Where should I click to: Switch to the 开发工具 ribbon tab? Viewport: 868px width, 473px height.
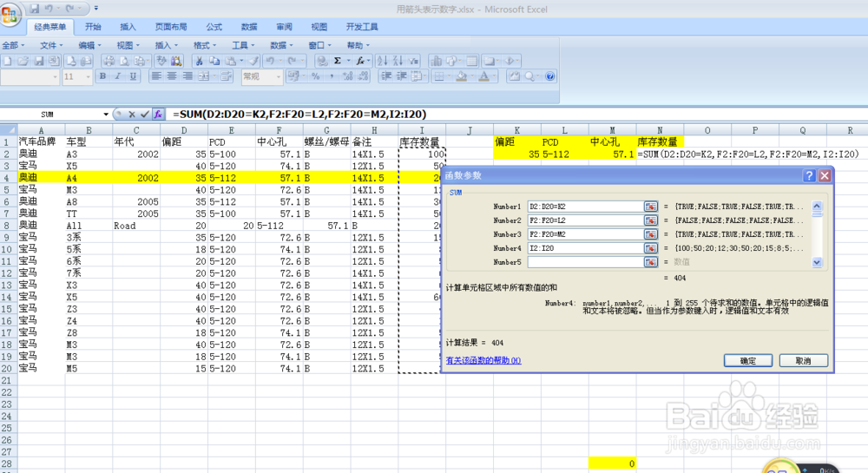pyautogui.click(x=362, y=27)
